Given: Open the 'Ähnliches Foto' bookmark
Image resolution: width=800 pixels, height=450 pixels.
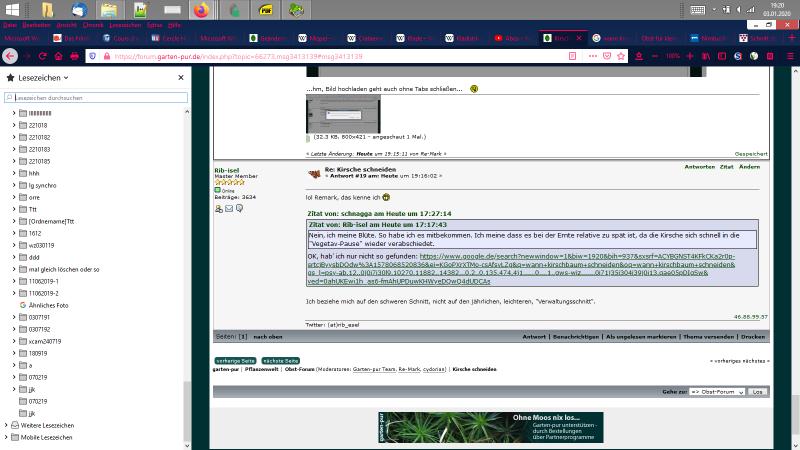Looking at the screenshot, I should click(x=48, y=305).
